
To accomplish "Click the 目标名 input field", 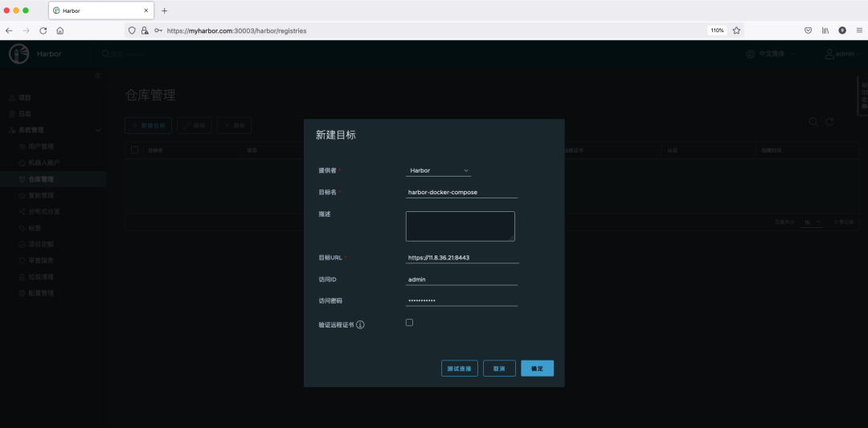I will 461,192.
